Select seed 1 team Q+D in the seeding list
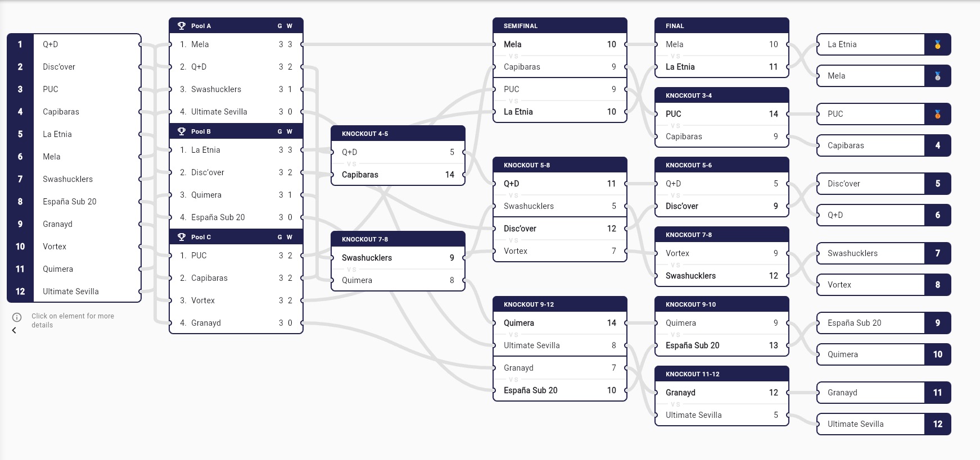 point(84,44)
